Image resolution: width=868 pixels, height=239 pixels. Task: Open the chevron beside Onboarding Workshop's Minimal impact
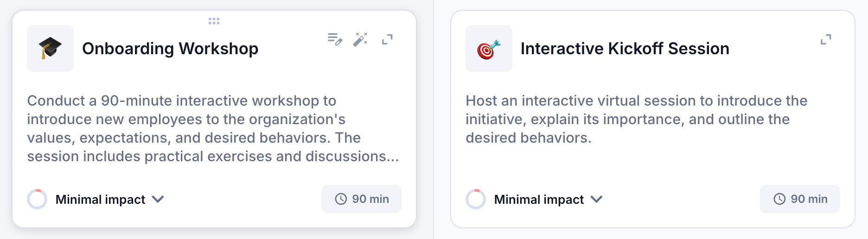(x=158, y=199)
